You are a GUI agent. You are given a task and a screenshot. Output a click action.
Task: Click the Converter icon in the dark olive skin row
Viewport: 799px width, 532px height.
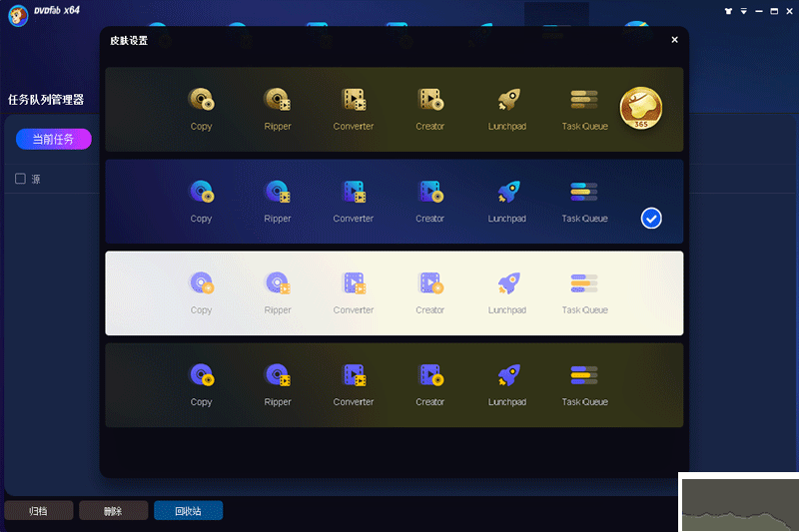[x=354, y=375]
